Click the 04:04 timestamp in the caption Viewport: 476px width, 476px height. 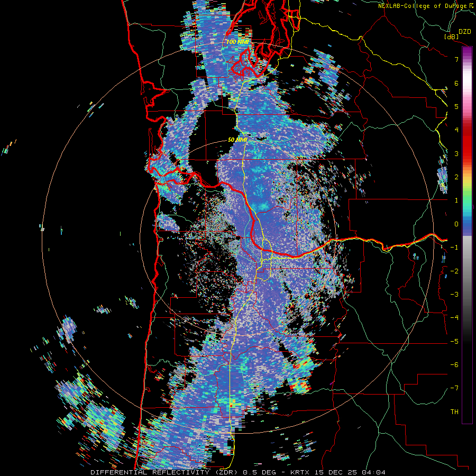pos(374,472)
